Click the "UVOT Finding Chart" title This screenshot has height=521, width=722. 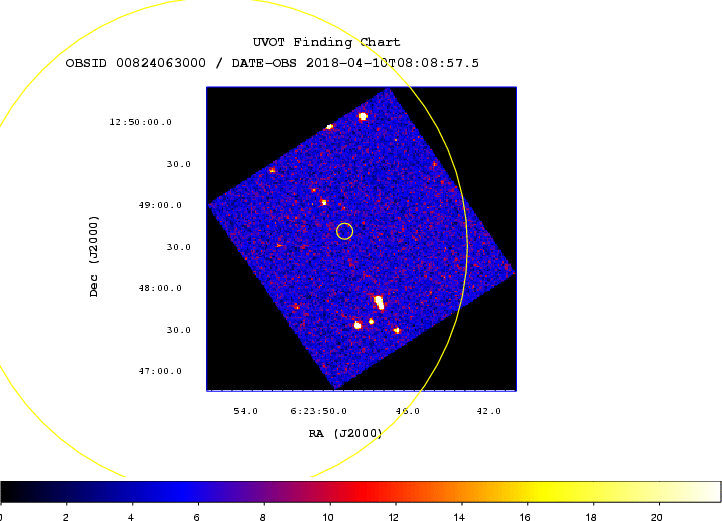(326, 42)
